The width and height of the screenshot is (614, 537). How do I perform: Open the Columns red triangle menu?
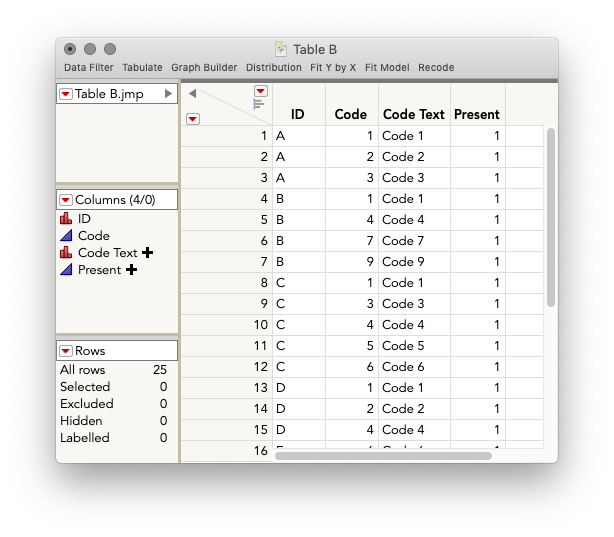[x=66, y=200]
